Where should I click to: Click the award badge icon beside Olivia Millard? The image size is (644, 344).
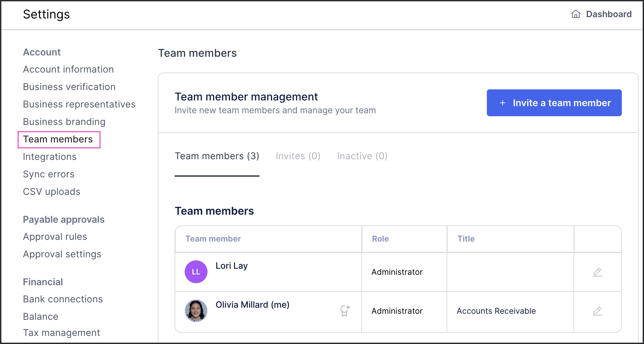pos(345,311)
